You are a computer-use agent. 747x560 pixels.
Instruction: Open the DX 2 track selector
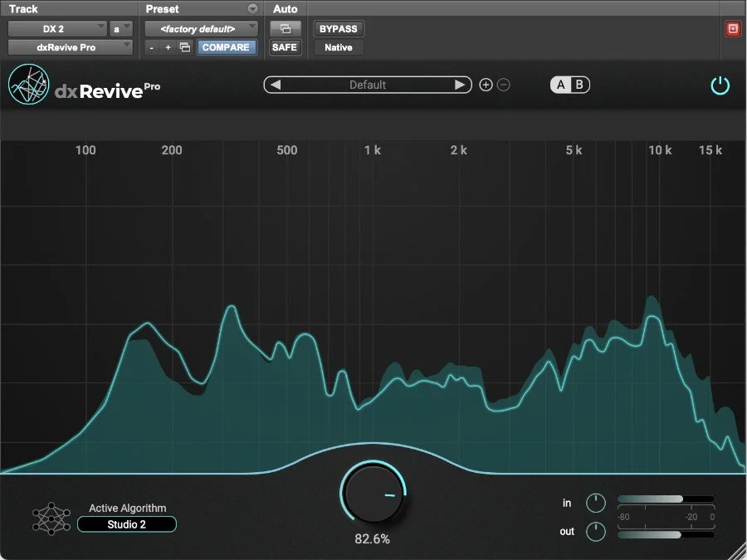(x=56, y=27)
